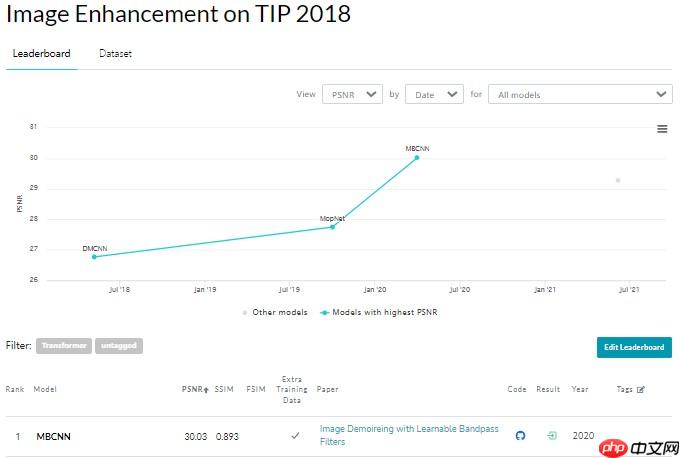The width and height of the screenshot is (680, 458).
Task: Click the DMCNN data point on chart
Action: pyautogui.click(x=94, y=257)
